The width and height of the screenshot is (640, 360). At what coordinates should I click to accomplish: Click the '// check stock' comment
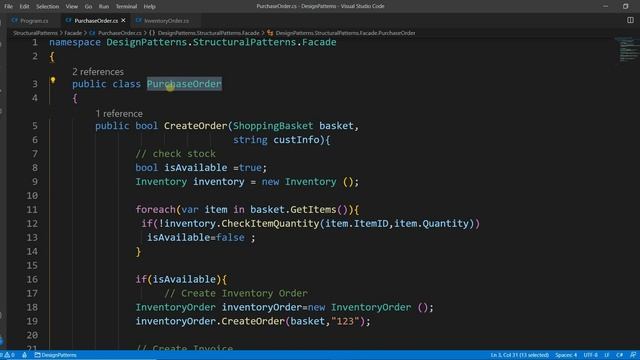coord(176,154)
